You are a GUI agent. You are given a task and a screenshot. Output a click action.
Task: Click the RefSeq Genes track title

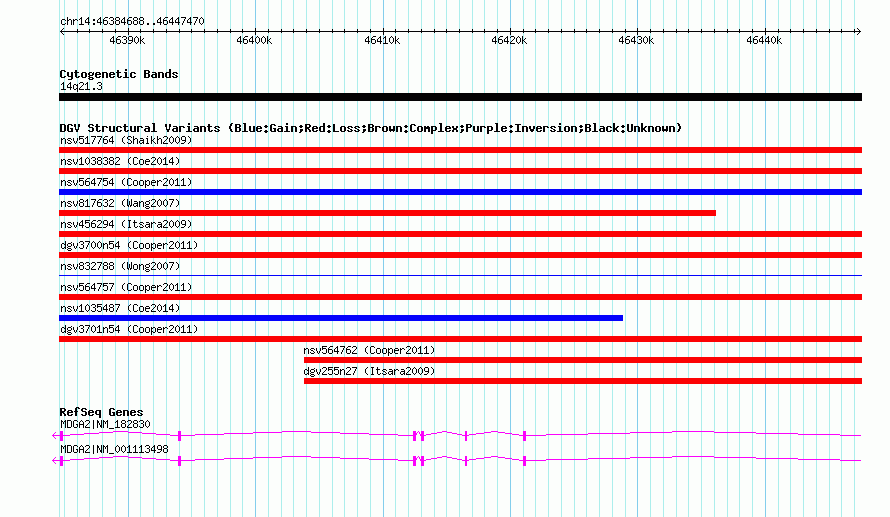coord(101,412)
